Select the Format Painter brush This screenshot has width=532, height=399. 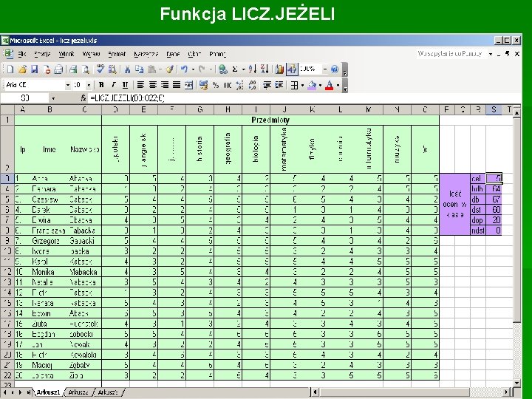(x=170, y=69)
